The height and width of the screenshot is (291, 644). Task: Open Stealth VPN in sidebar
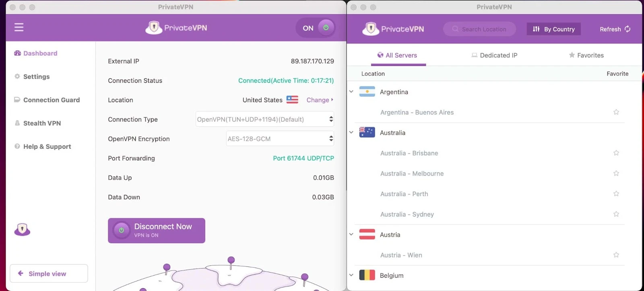click(x=38, y=123)
